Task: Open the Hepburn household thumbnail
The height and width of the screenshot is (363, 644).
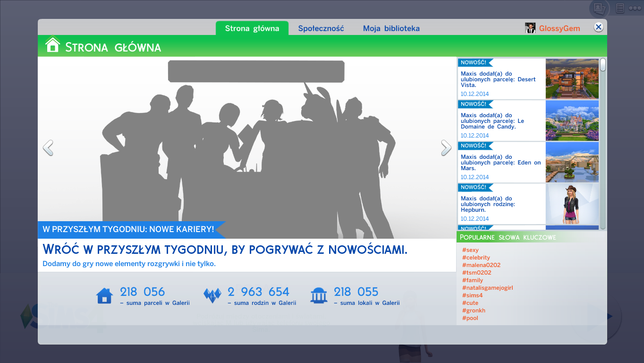Action: 572,204
